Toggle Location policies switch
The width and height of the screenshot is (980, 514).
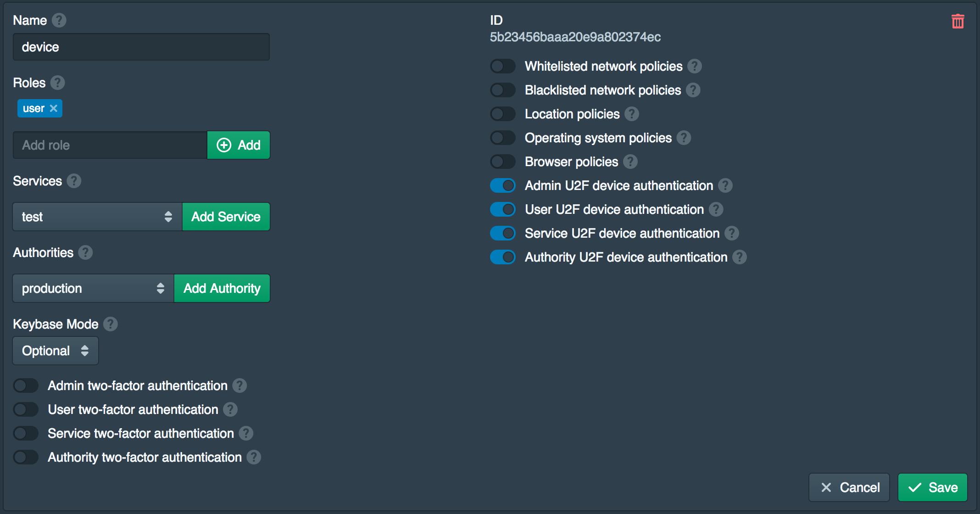(x=503, y=114)
